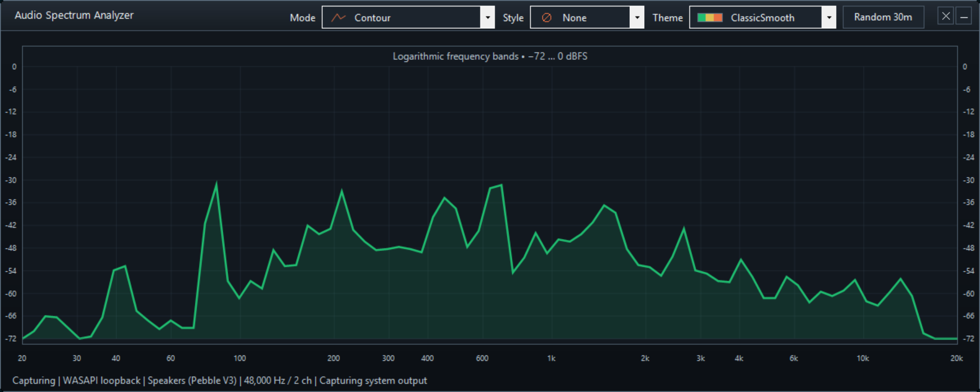Image resolution: width=980 pixels, height=392 pixels.
Task: Click the ClassicSmooth theme color swatch
Action: coord(710,17)
